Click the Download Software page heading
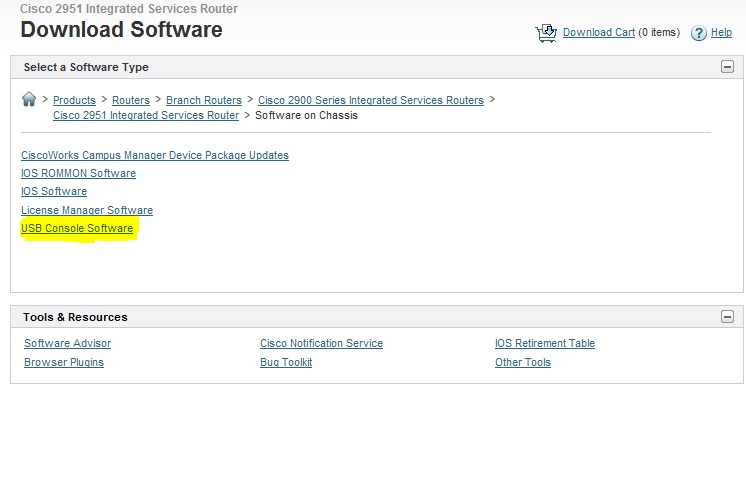The image size is (746, 482). point(121,30)
